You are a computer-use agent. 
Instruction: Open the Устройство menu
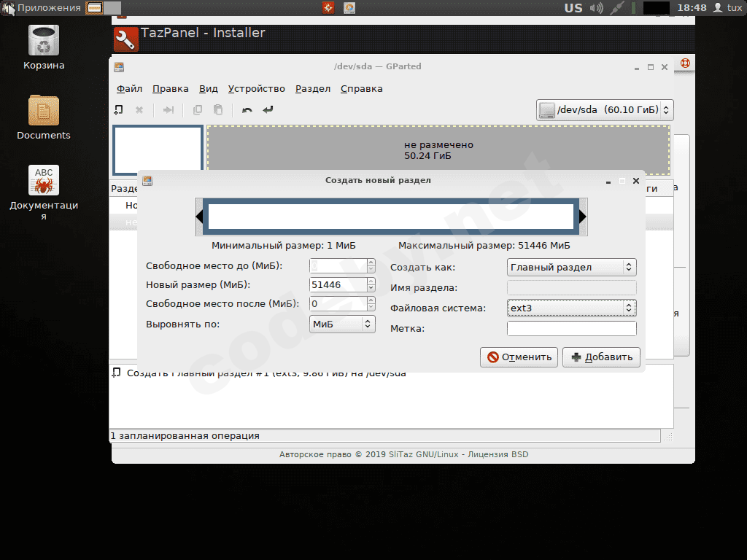256,88
